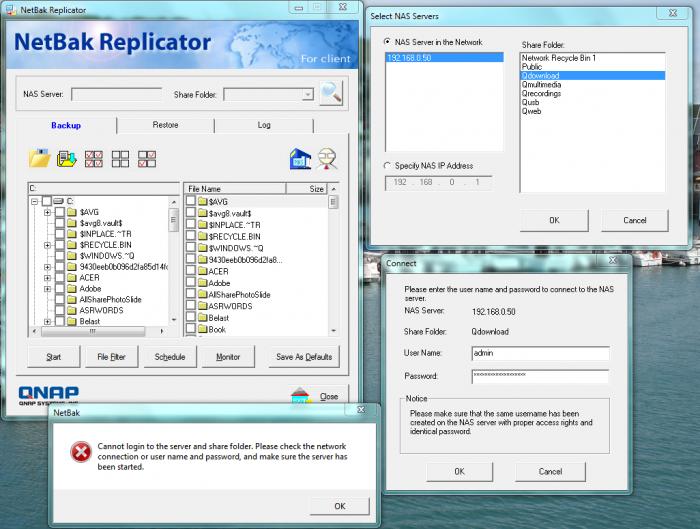Click OK in Select NAS Servers dialog
The width and height of the screenshot is (700, 529).
coord(554,220)
